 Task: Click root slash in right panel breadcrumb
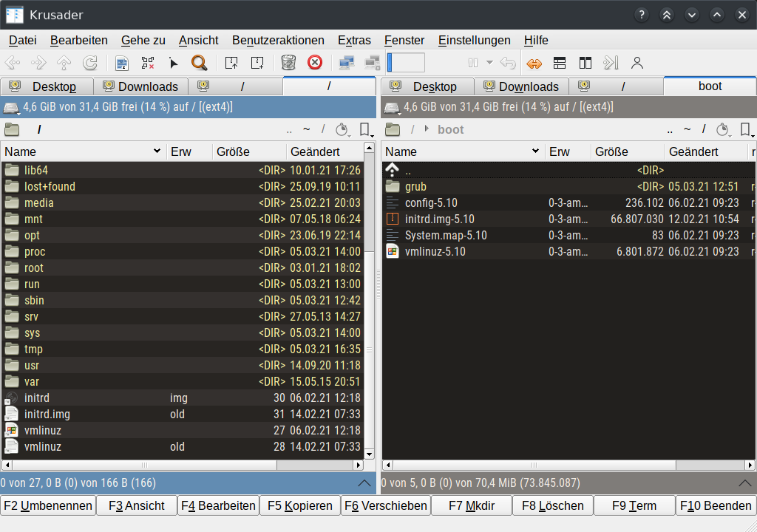[413, 129]
